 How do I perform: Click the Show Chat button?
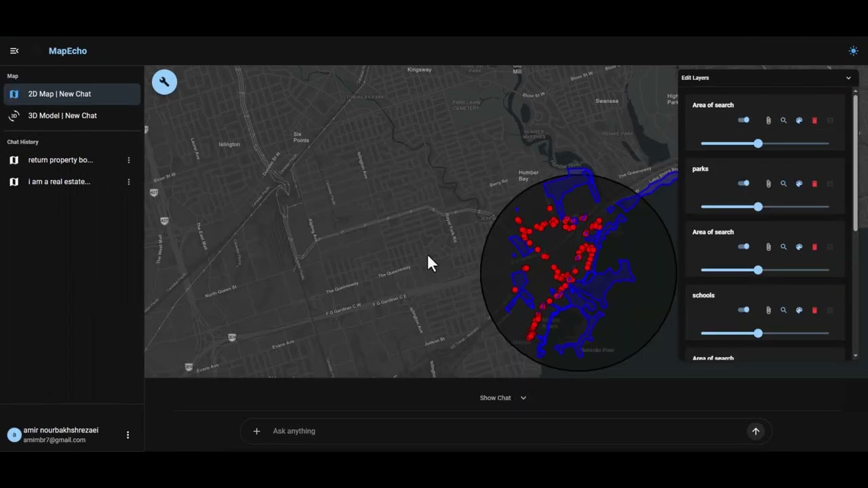click(x=502, y=398)
